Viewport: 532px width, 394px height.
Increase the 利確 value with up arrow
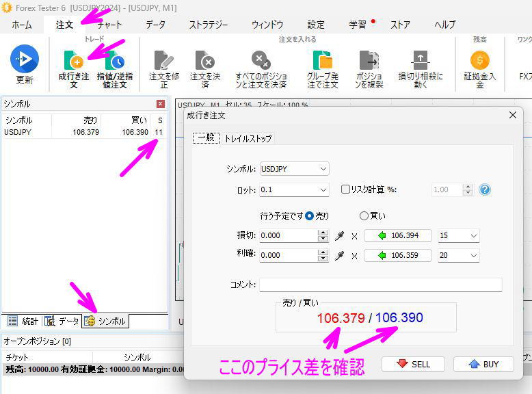(x=323, y=252)
